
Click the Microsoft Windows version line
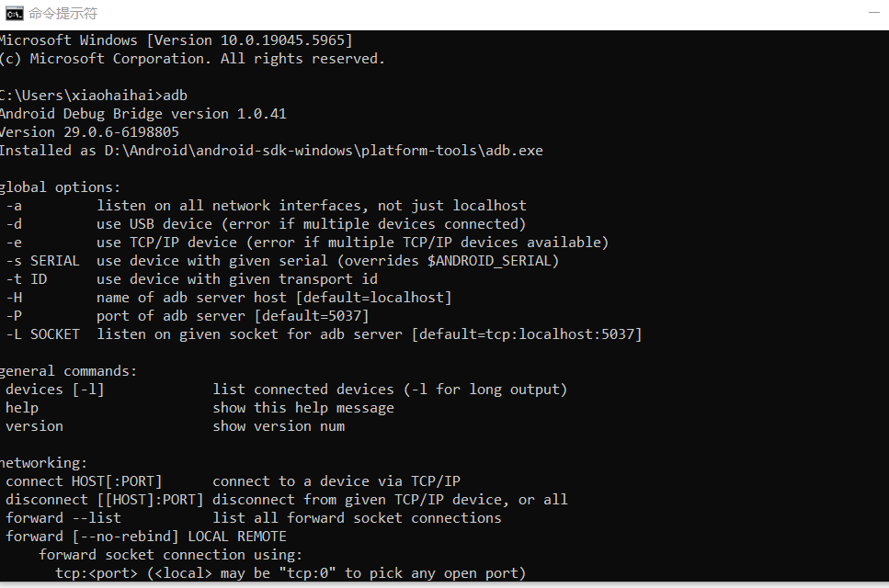pyautogui.click(x=176, y=40)
